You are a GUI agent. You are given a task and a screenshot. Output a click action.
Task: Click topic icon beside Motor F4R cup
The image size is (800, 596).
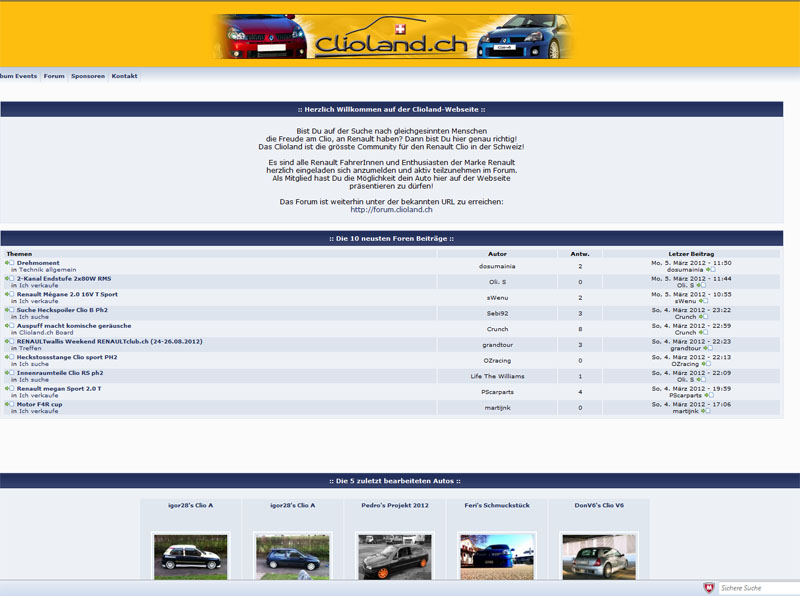[10, 404]
